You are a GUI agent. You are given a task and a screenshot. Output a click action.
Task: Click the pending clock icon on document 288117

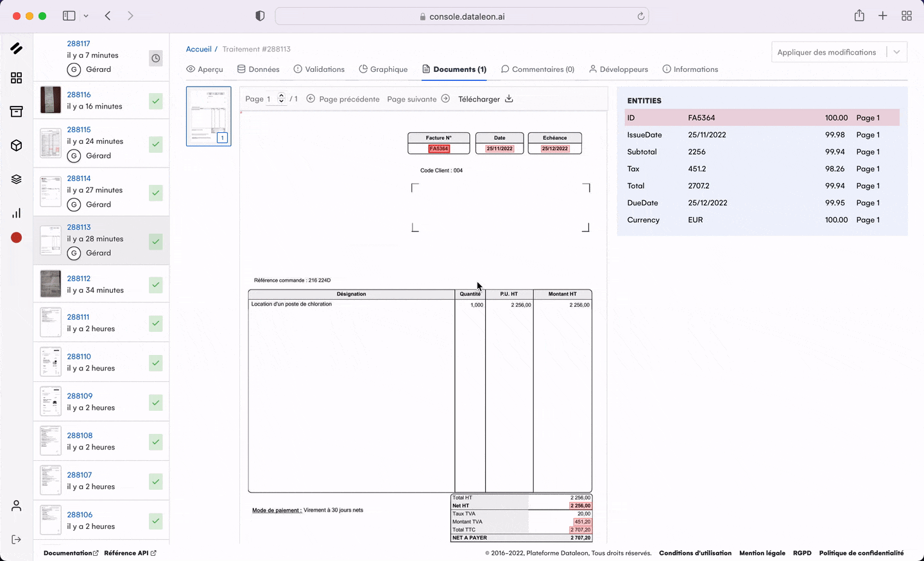(155, 58)
